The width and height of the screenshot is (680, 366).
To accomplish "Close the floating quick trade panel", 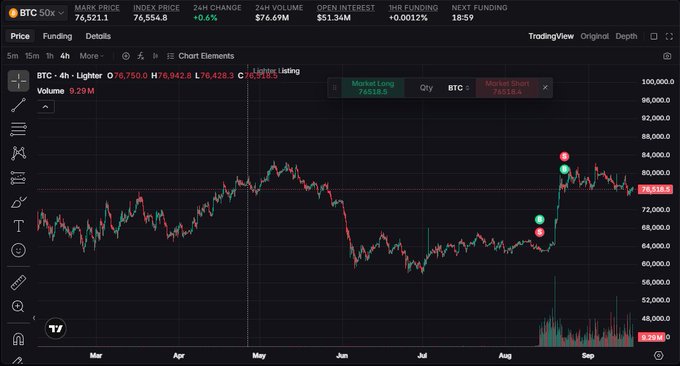I will [x=545, y=88].
